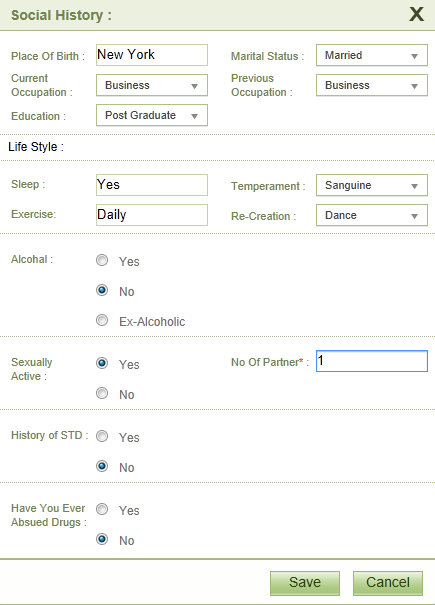Choose No for Sexually Active
The width and height of the screenshot is (435, 605).
pyautogui.click(x=102, y=393)
